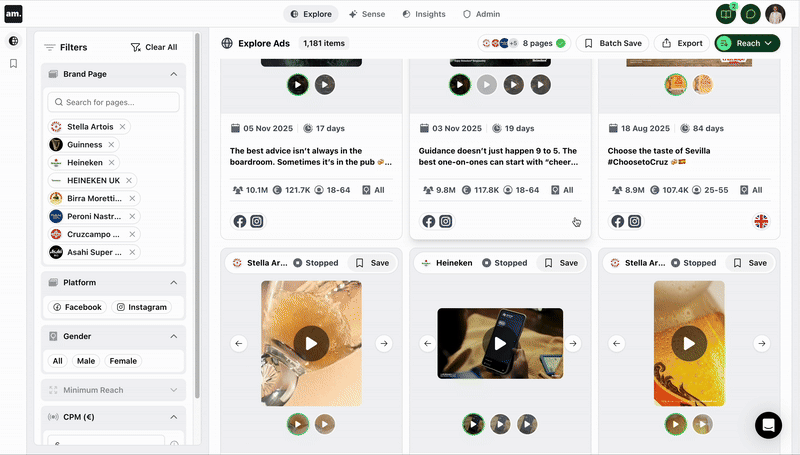Open the live chat support bubble
Image resolution: width=800 pixels, height=455 pixels.
pos(768,425)
